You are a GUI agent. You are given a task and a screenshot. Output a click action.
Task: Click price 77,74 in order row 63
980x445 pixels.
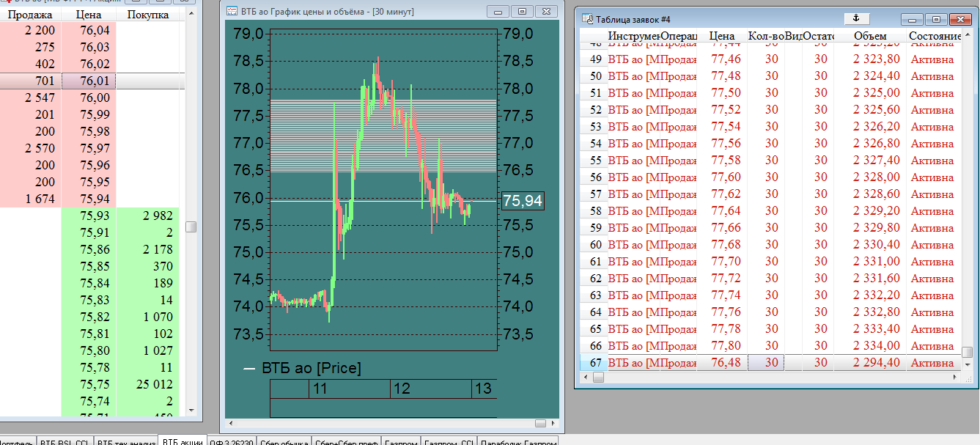[x=725, y=295]
